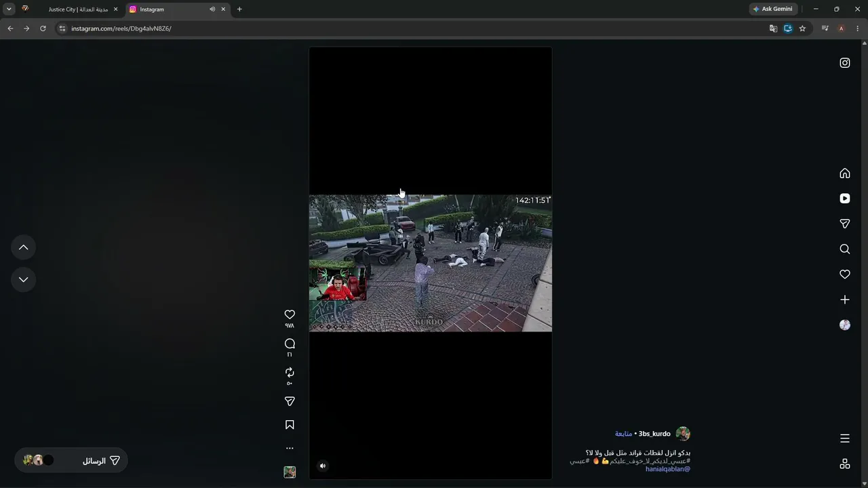868x488 pixels.
Task: Go forward in browser history
Action: [x=26, y=28]
